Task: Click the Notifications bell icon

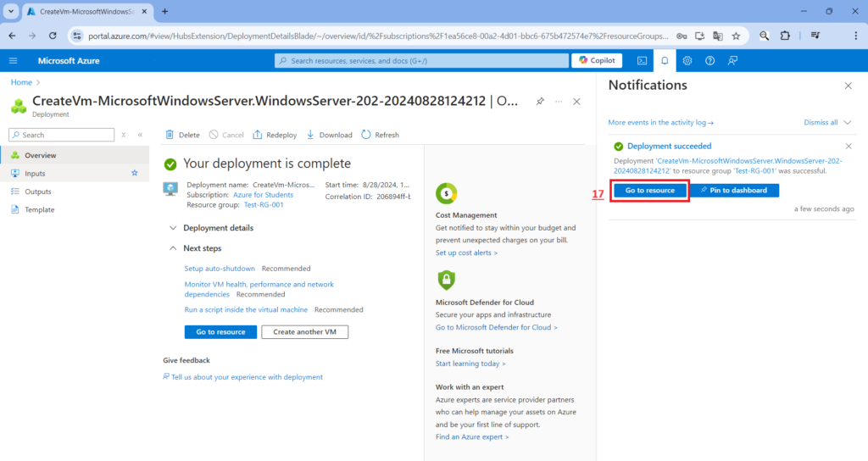Action: tap(665, 60)
